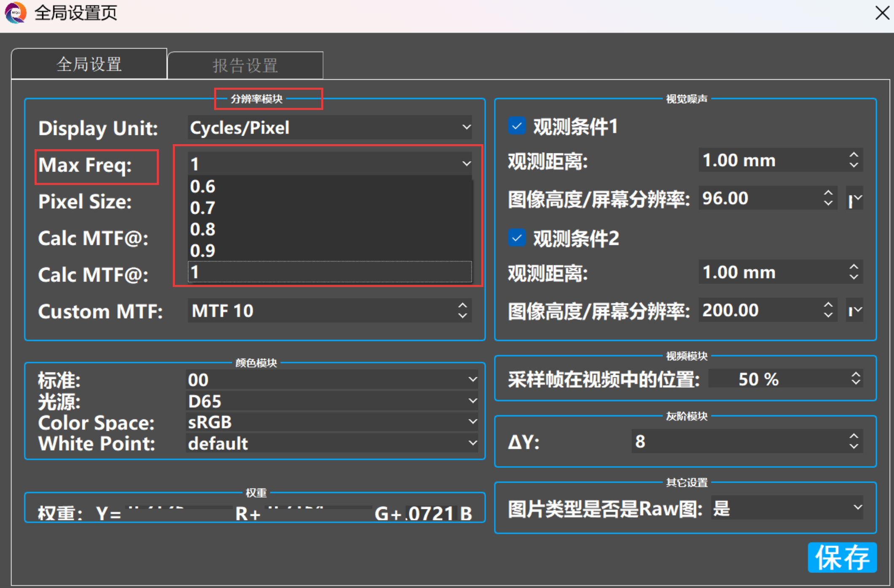The image size is (894, 588).
Task: Decrease the ΔY value
Action: 854,446
